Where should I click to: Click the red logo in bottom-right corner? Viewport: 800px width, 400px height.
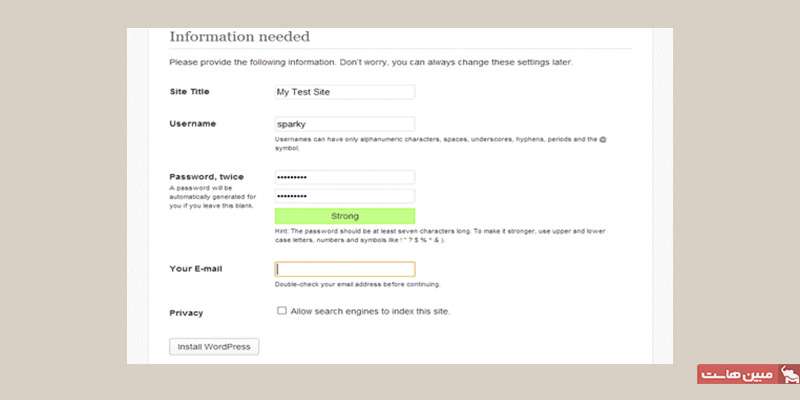(747, 376)
